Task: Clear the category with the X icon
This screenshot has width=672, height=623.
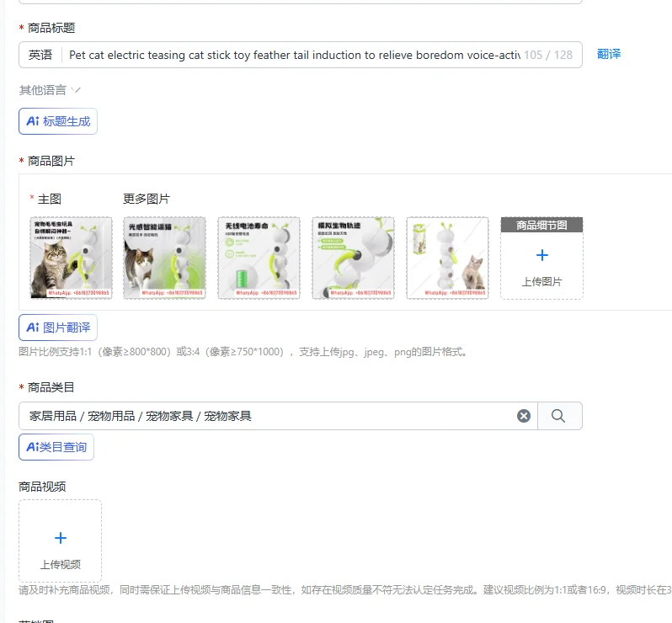Action: 524,416
